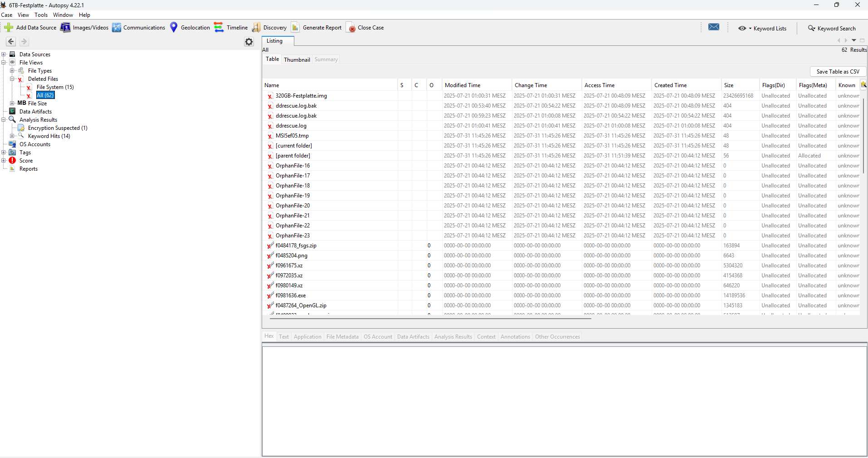Collapse the File Views node
The height and width of the screenshot is (458, 868).
4,63
